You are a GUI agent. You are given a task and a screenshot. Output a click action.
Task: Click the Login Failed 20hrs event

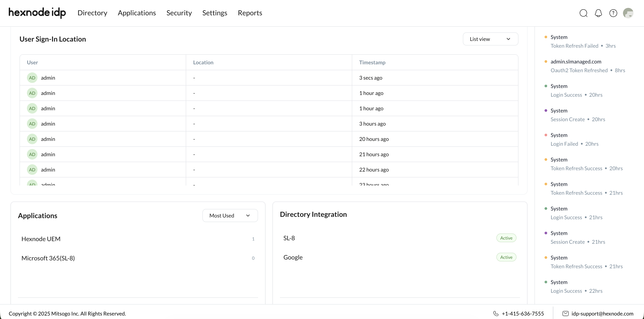tap(575, 144)
